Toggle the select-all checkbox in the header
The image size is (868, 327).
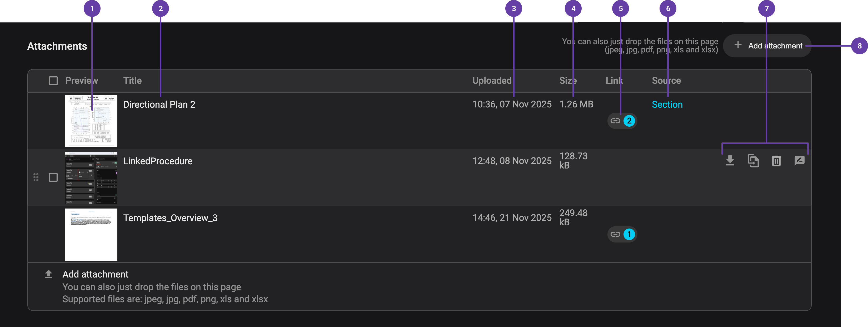point(53,81)
